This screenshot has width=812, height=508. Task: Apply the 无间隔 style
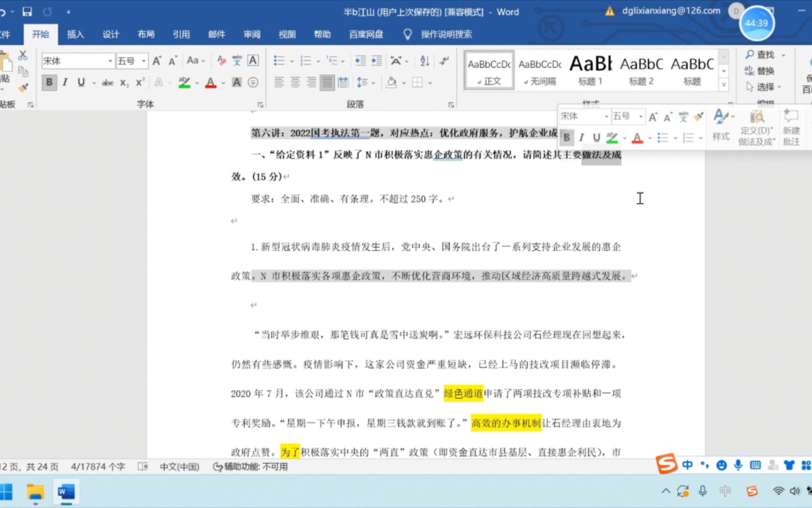click(x=540, y=70)
